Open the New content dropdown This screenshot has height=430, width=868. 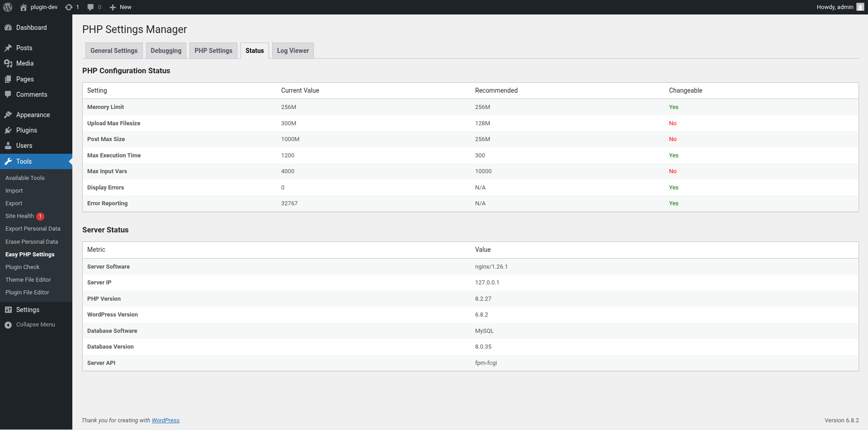point(121,7)
